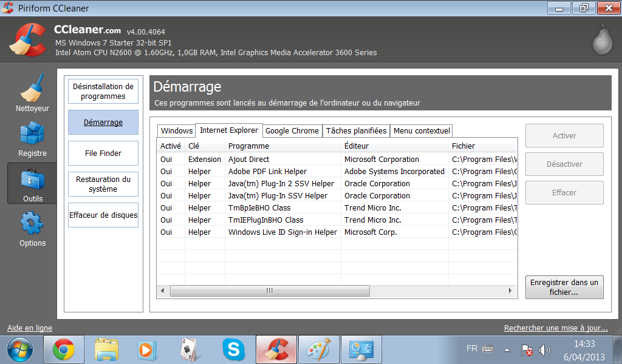Click the FR language indicator
The image size is (622, 364).
[x=471, y=349]
